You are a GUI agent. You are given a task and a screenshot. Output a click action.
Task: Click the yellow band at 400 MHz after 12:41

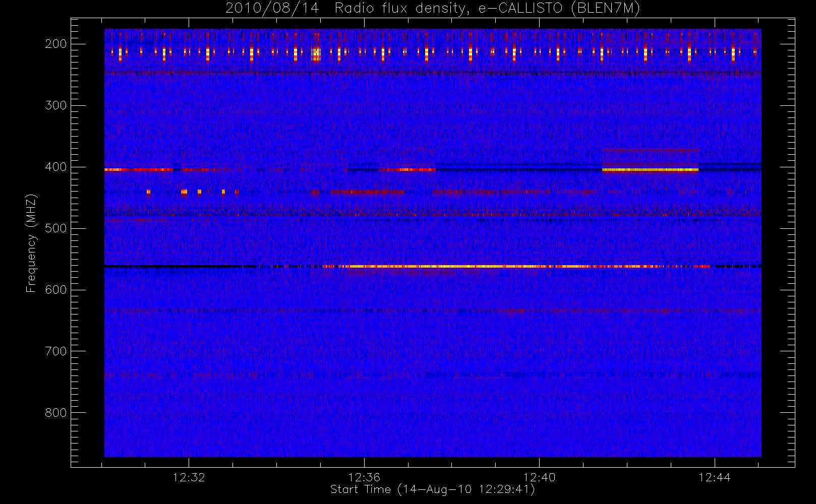650,170
